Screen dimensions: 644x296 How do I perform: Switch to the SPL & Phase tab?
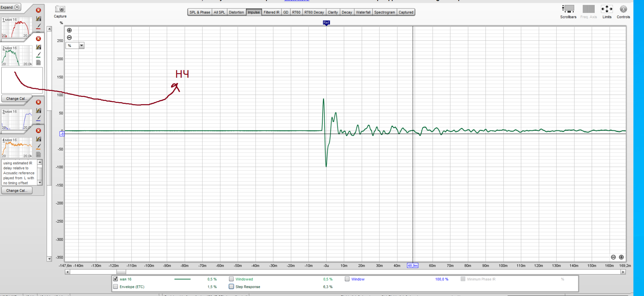coord(200,12)
